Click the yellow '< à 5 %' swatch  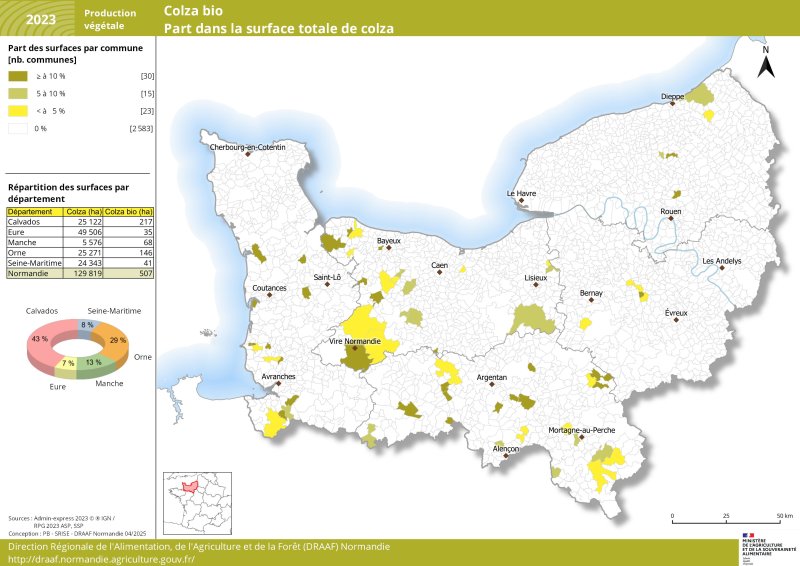[18, 111]
